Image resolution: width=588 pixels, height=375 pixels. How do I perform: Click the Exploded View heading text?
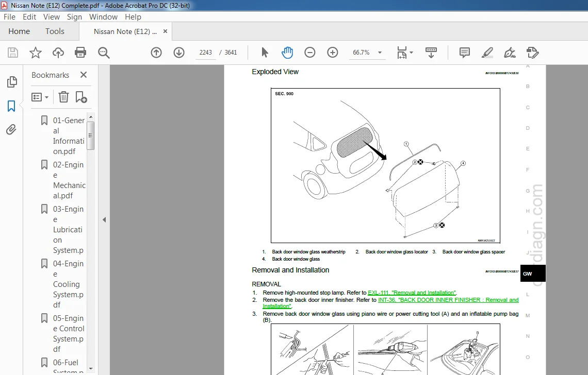(275, 72)
